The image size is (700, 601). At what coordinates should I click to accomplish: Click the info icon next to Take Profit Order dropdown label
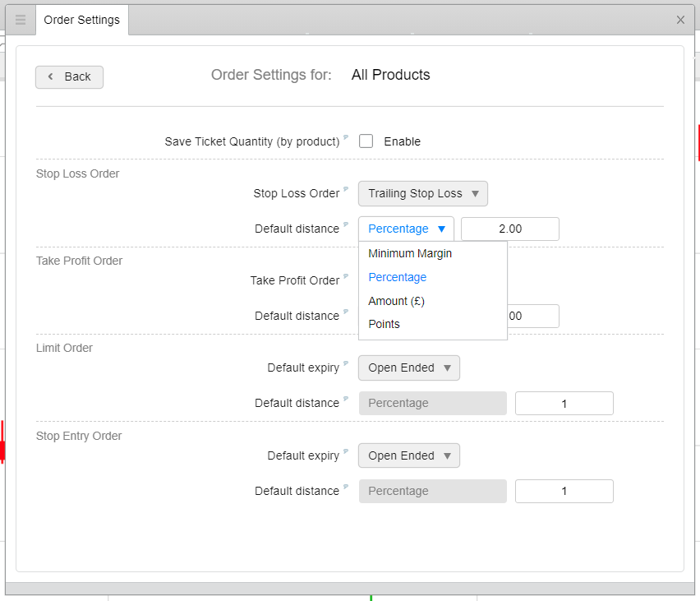tap(346, 276)
